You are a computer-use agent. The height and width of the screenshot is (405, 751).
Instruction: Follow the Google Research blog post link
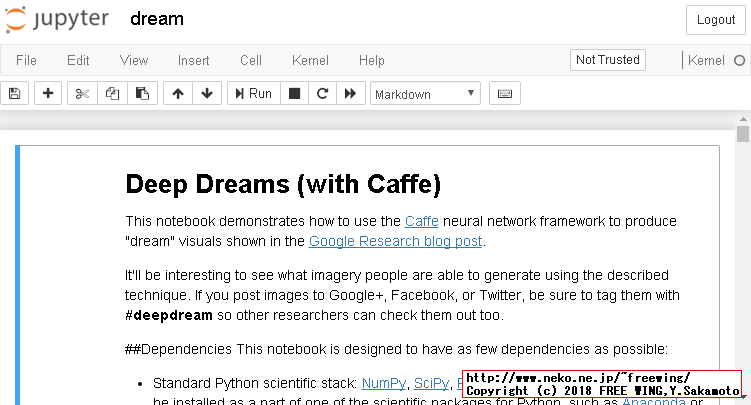tap(396, 241)
